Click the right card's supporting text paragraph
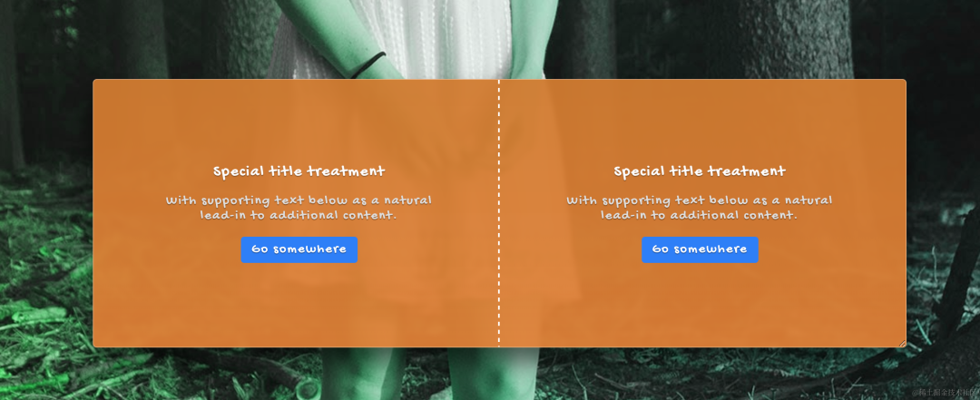The width and height of the screenshot is (980, 400). (700, 208)
